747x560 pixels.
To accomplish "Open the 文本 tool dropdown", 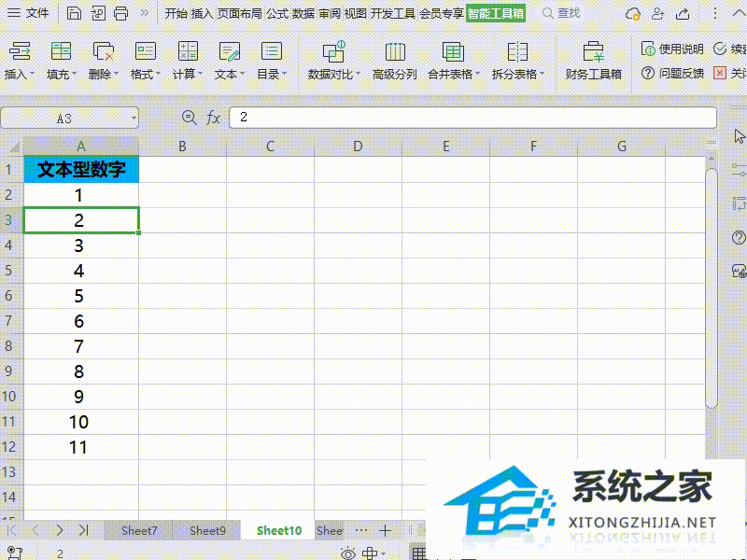I will coord(230,61).
